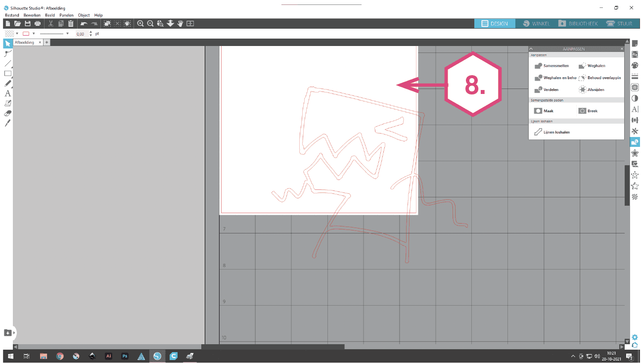Open the Help menu

[x=98, y=15]
